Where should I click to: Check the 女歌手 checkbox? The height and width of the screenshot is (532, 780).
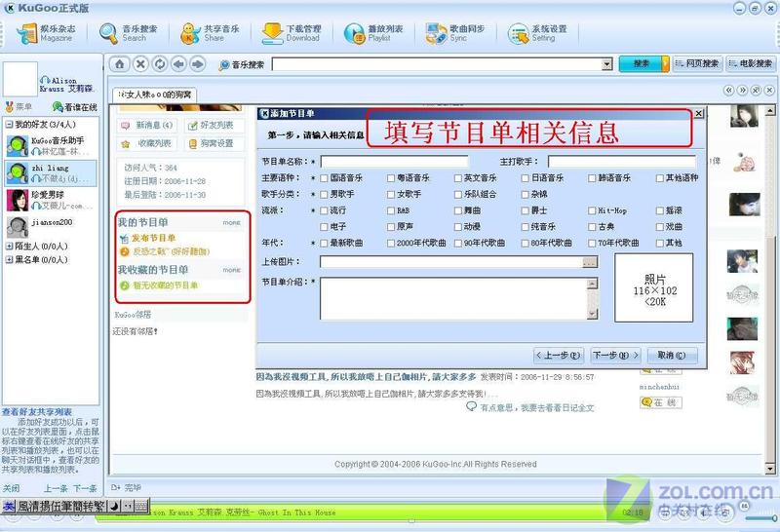391,195
